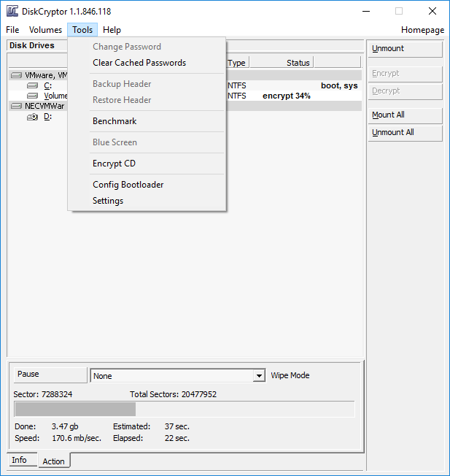450x476 pixels.
Task: Open the File menu
Action: click(12, 30)
